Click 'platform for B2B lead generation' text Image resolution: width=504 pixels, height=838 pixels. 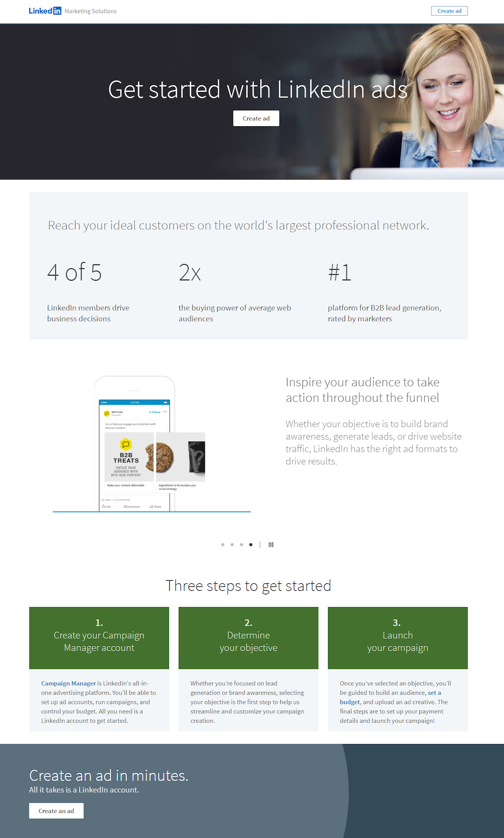(x=385, y=313)
